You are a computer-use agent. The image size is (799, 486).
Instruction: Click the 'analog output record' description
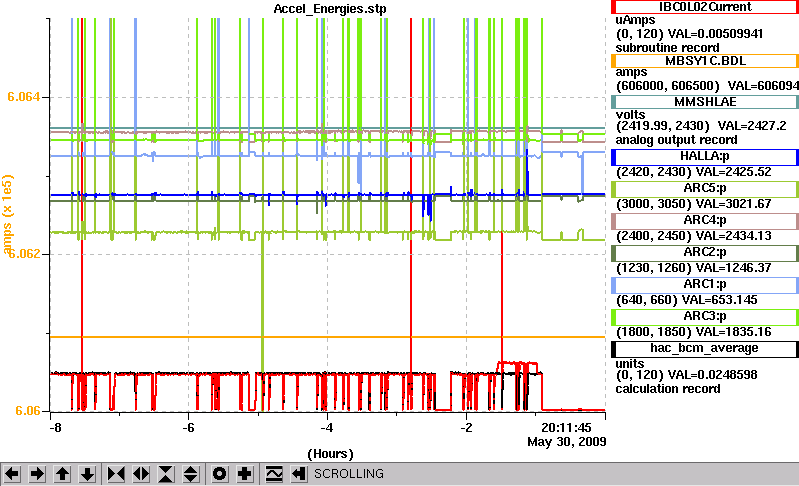click(x=676, y=140)
